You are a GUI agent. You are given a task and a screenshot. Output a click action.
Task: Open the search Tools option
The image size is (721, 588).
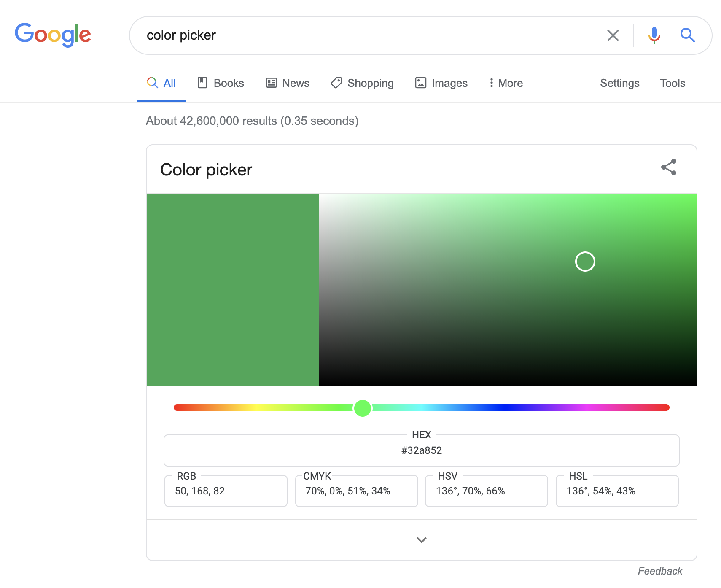click(672, 83)
